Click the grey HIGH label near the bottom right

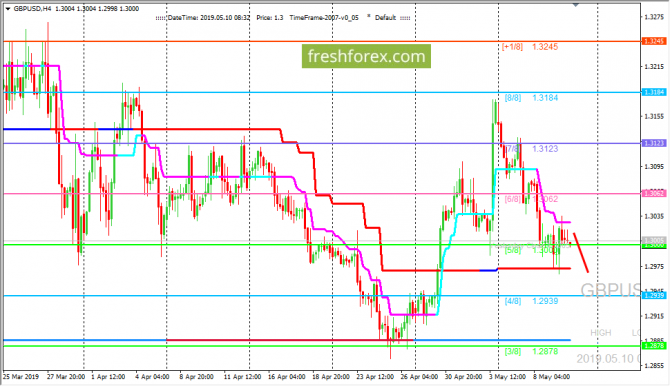point(601,333)
